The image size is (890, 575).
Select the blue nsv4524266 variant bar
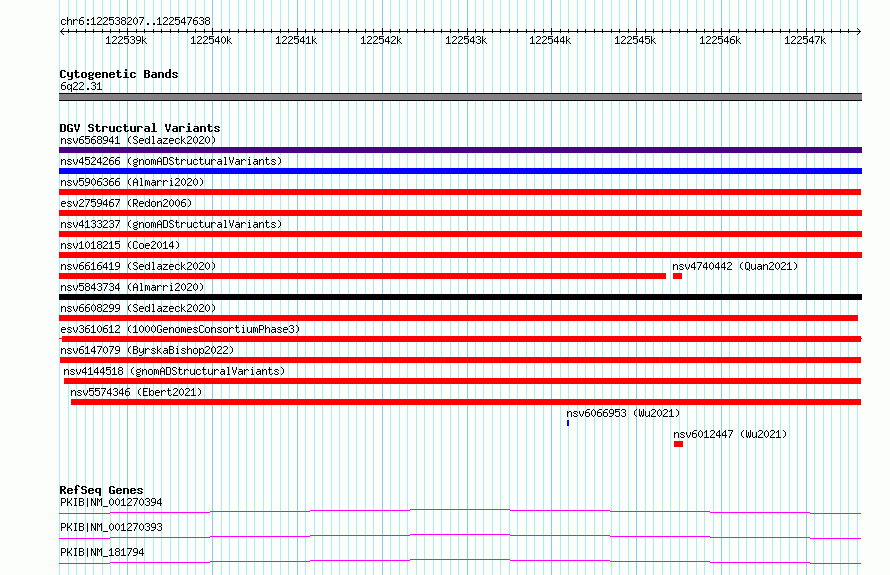[460, 171]
